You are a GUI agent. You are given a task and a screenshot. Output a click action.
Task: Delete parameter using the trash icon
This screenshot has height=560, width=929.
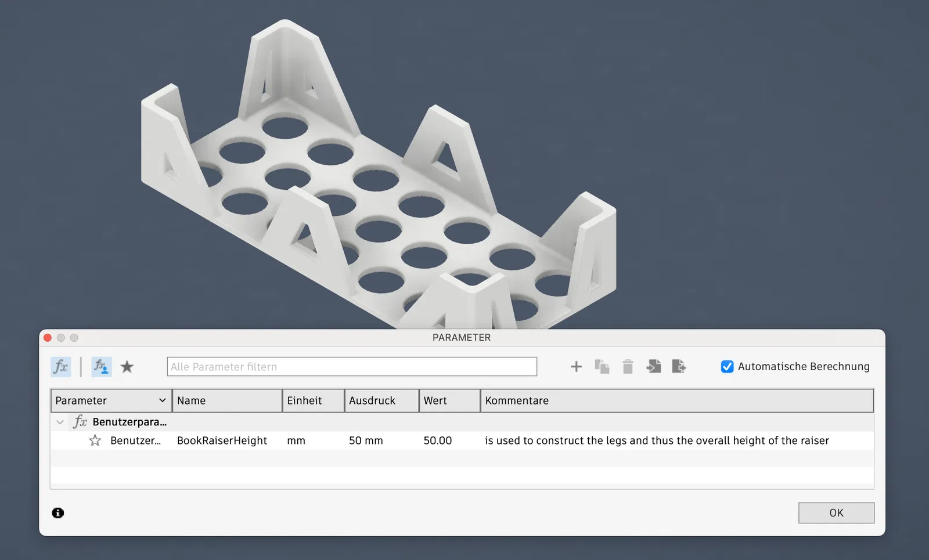click(628, 367)
